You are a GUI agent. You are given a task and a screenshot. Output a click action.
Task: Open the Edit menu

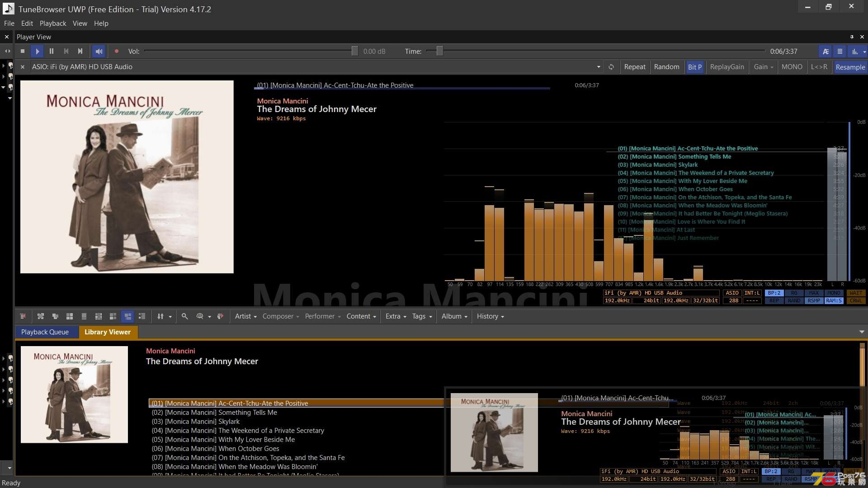point(27,23)
